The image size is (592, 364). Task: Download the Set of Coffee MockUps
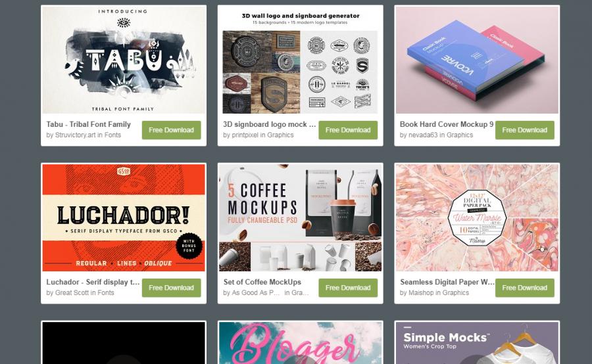[348, 288]
